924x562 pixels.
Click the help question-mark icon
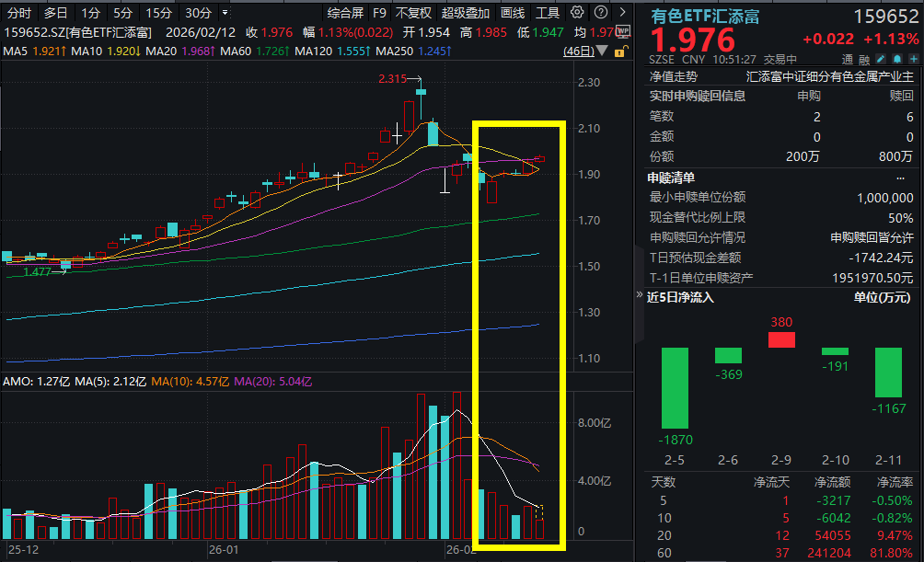pos(600,14)
